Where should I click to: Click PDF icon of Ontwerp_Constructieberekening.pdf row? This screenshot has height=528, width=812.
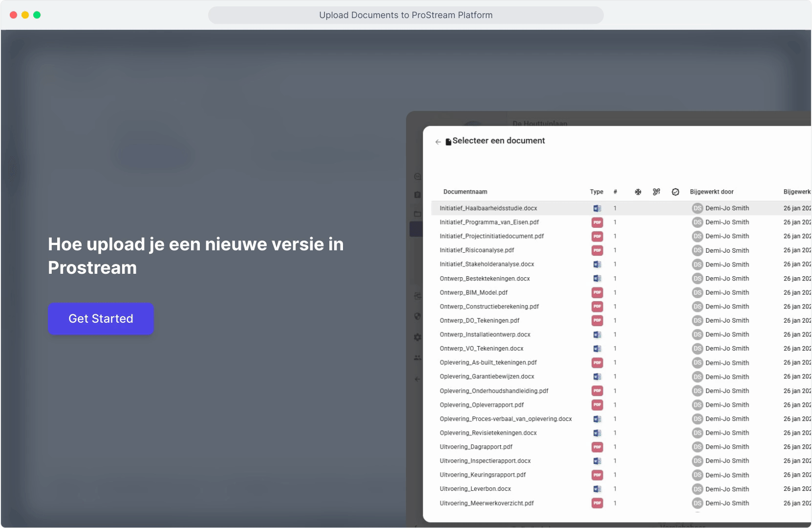(597, 307)
